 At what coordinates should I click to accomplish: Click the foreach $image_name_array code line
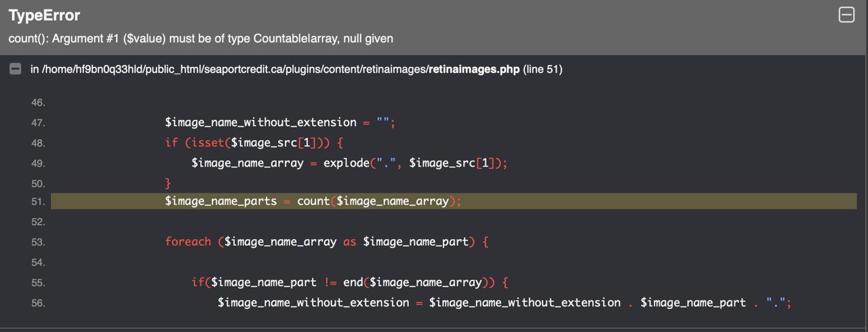pyautogui.click(x=326, y=242)
